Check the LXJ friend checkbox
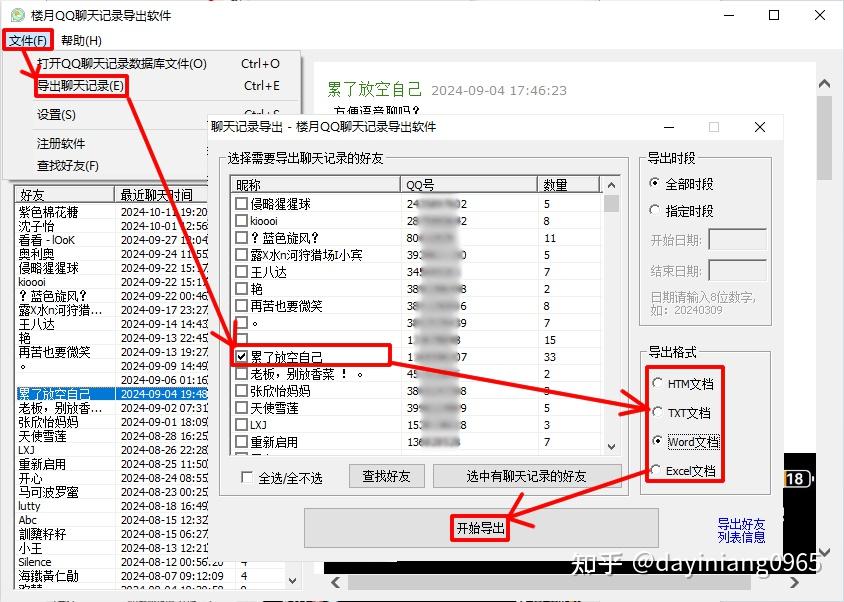This screenshot has height=602, width=844. (x=242, y=424)
